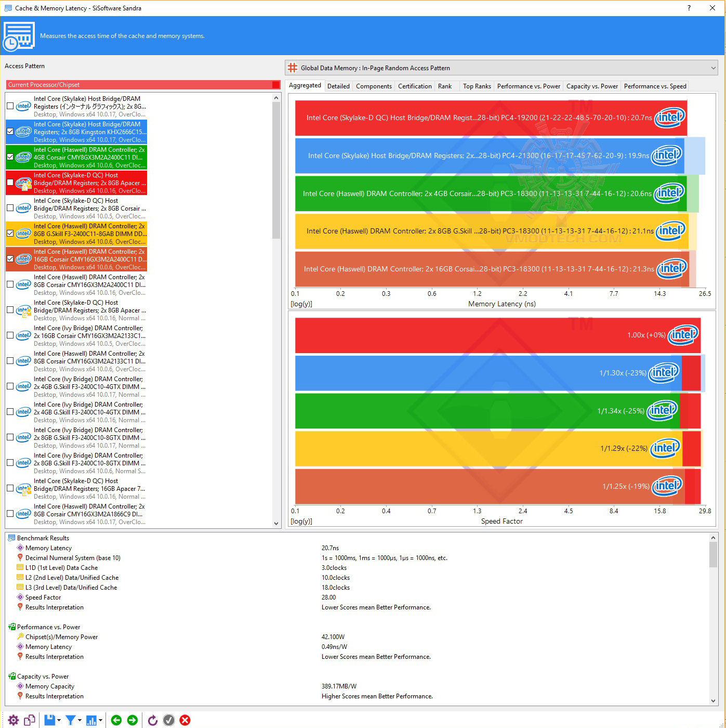Click the Chipset(s)/Memory Power key icon
This screenshot has width=726, height=728.
click(20, 637)
